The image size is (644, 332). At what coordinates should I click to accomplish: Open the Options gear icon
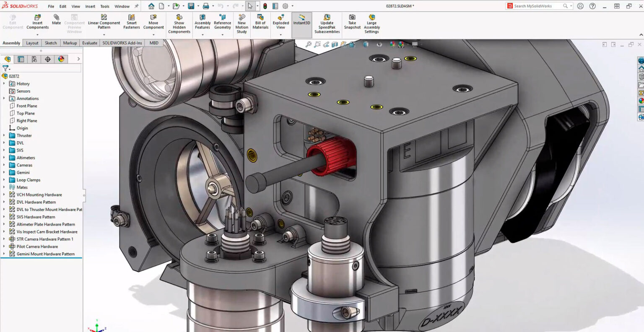tap(285, 6)
